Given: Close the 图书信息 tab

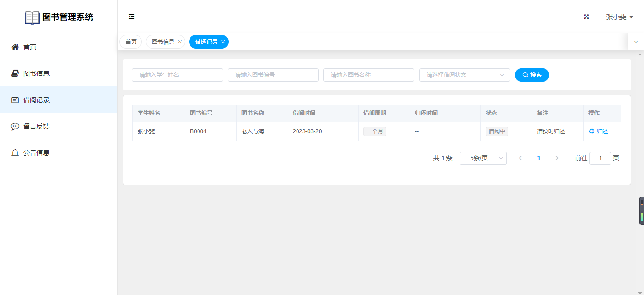Looking at the screenshot, I should [180, 42].
